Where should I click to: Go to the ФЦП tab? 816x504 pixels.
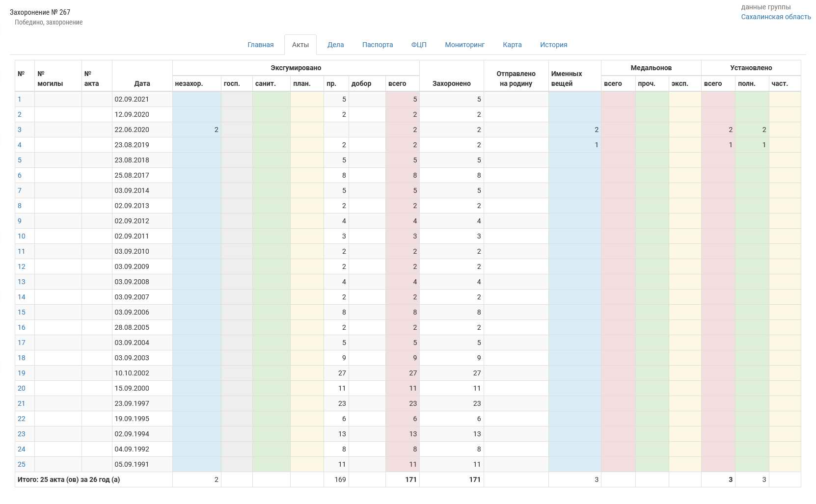[419, 45]
